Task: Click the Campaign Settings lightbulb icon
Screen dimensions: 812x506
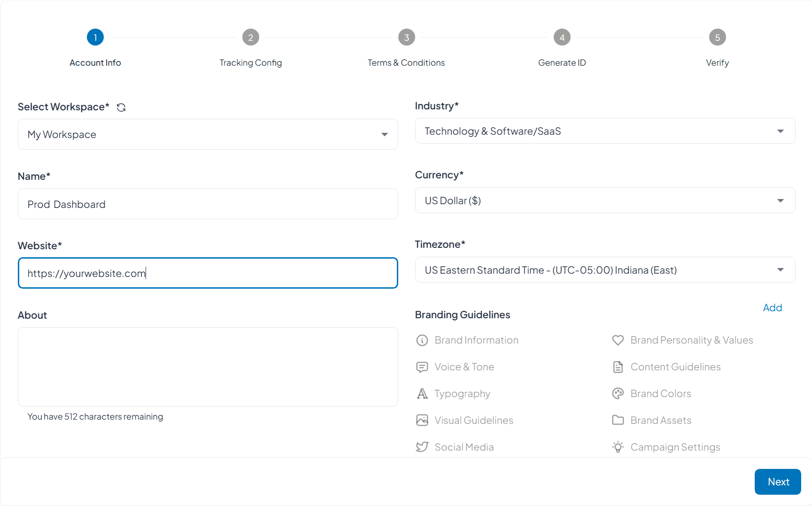Action: [618, 447]
